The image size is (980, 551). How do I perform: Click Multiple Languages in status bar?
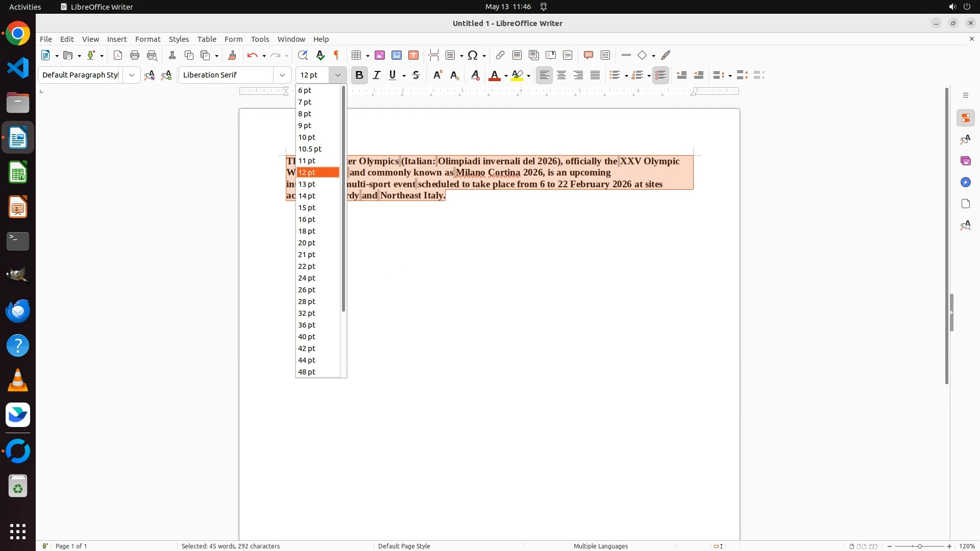tap(600, 546)
